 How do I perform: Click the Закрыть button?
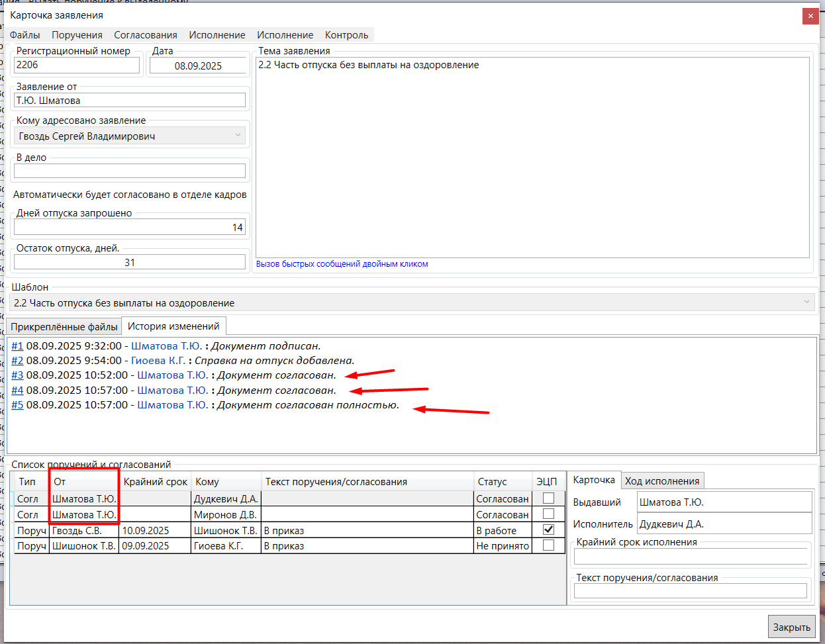pyautogui.click(x=791, y=627)
